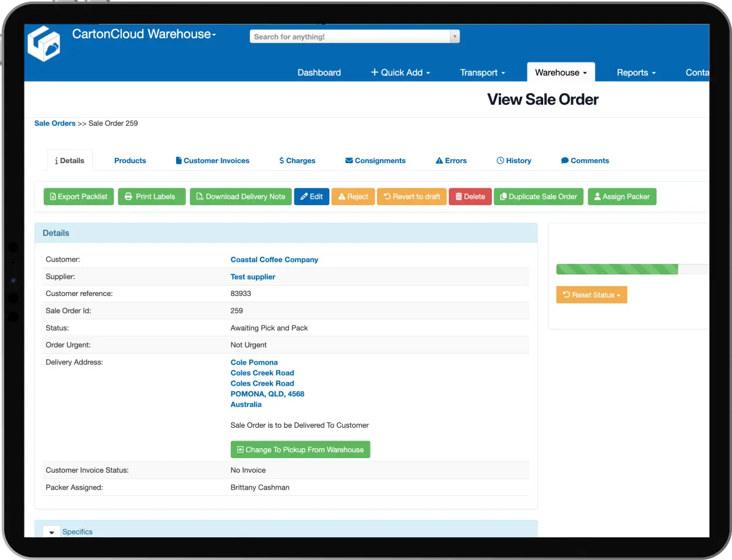Open the search suggestions dropdown arrow
Viewport: 732px width, 560px height.
click(x=455, y=36)
